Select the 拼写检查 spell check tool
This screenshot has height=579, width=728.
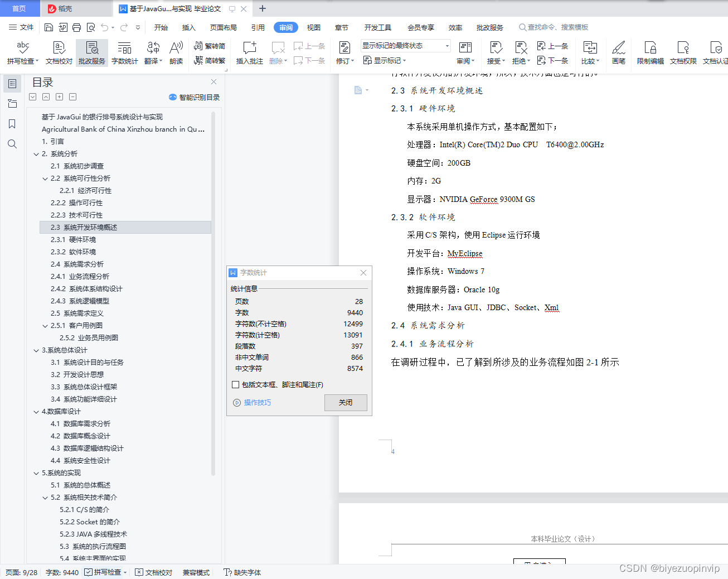[x=22, y=53]
